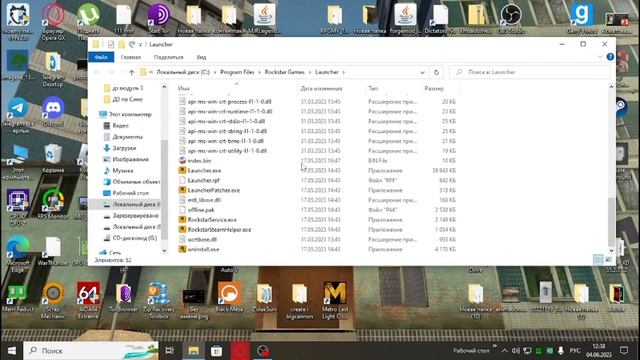The height and width of the screenshot is (360, 640).
Task: Go up one folder level
Action: [131, 72]
